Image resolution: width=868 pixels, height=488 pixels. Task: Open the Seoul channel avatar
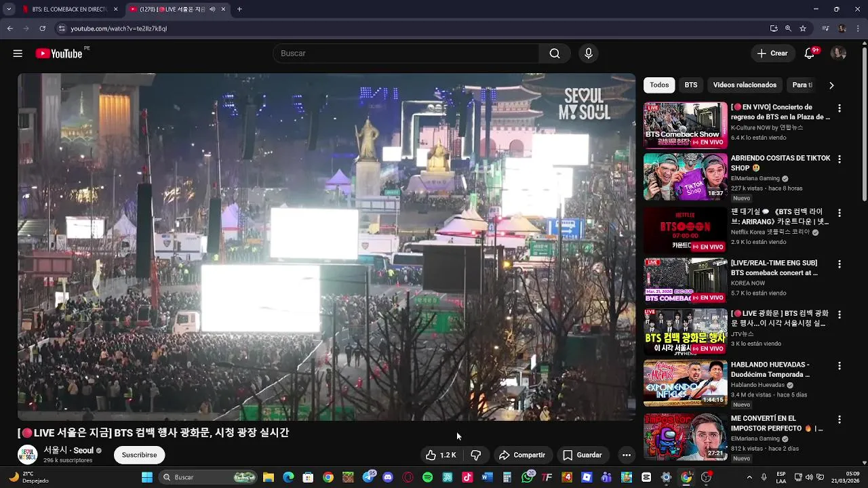pyautogui.click(x=28, y=455)
